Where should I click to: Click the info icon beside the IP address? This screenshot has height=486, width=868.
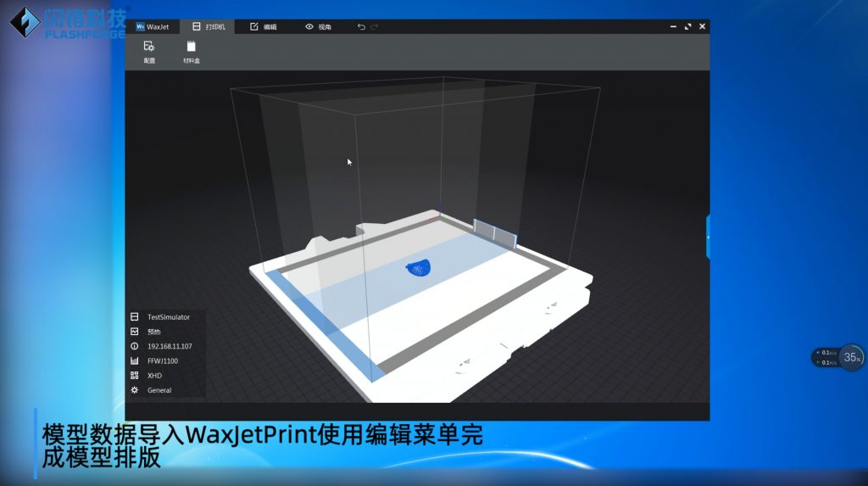(135, 346)
